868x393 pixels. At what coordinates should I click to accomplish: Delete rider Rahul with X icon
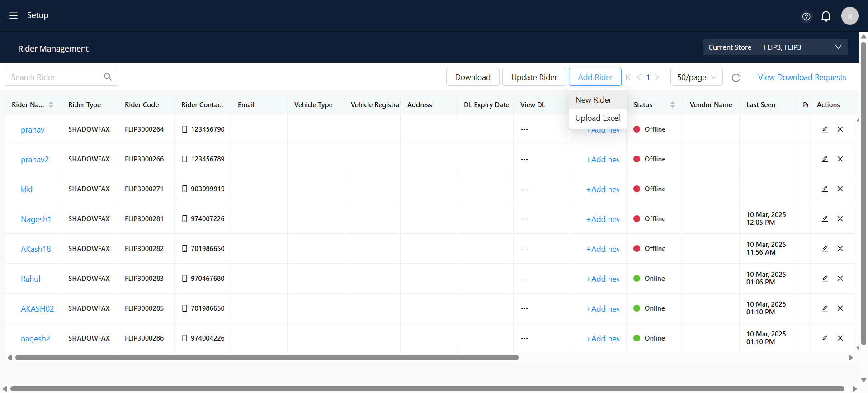point(840,279)
